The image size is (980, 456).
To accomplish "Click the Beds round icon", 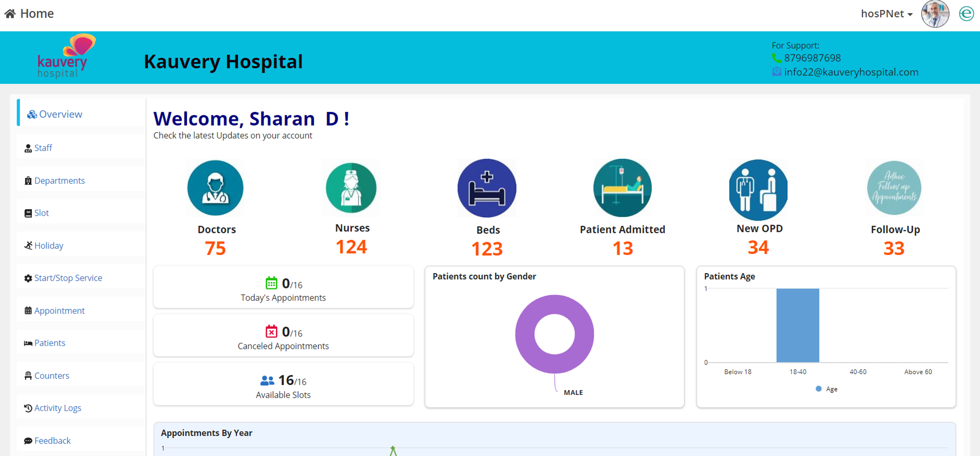I will point(487,188).
